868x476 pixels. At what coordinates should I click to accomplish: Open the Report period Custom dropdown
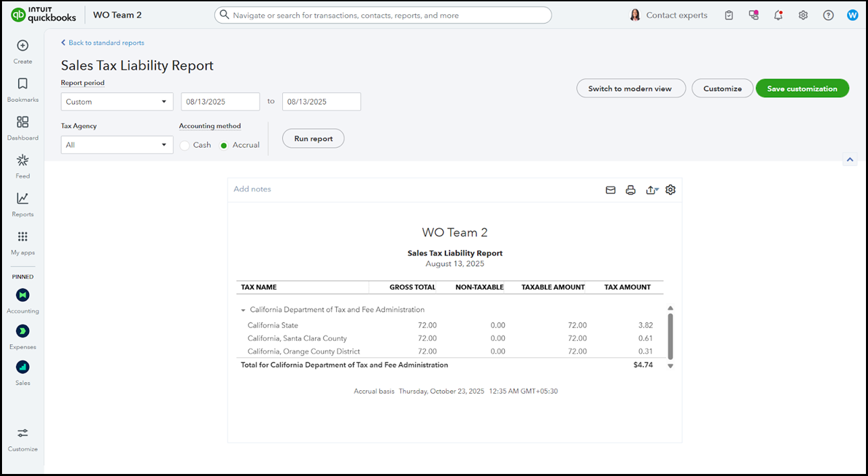[117, 102]
